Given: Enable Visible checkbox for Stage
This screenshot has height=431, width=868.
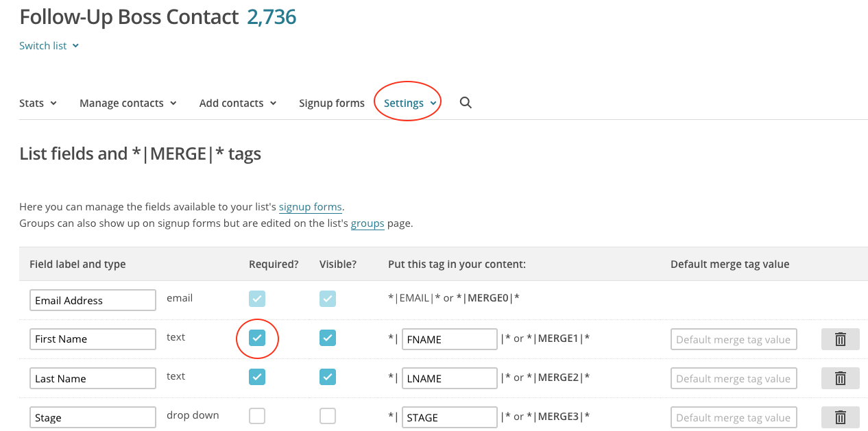Looking at the screenshot, I should (x=328, y=416).
